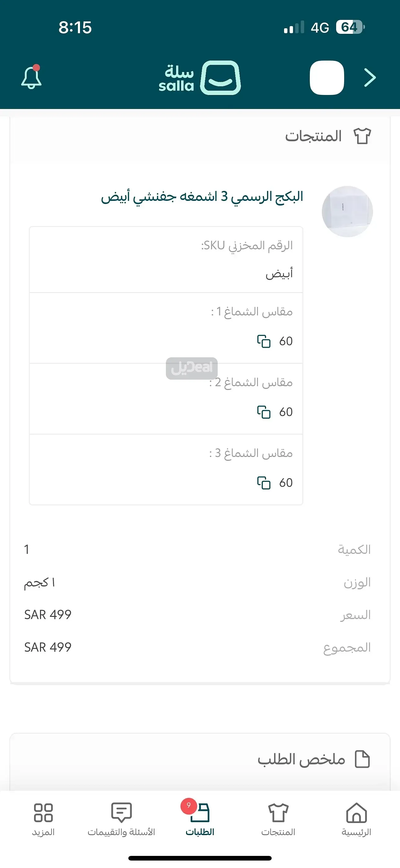Copy size value for shemagh 1

[264, 341]
